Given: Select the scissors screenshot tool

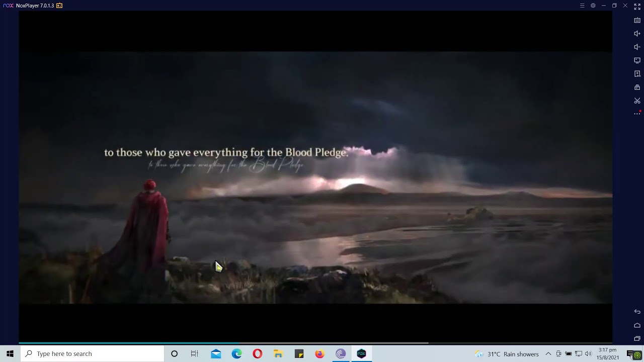Looking at the screenshot, I should click(637, 101).
